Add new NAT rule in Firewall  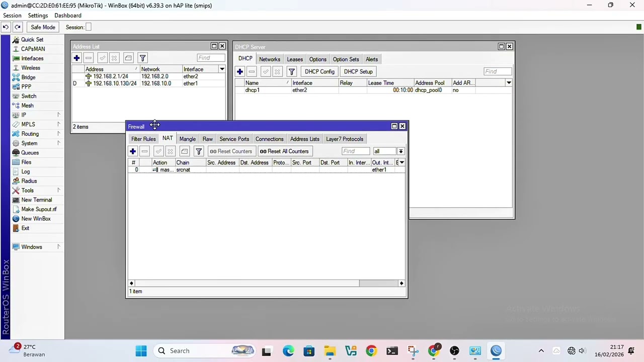pyautogui.click(x=133, y=151)
